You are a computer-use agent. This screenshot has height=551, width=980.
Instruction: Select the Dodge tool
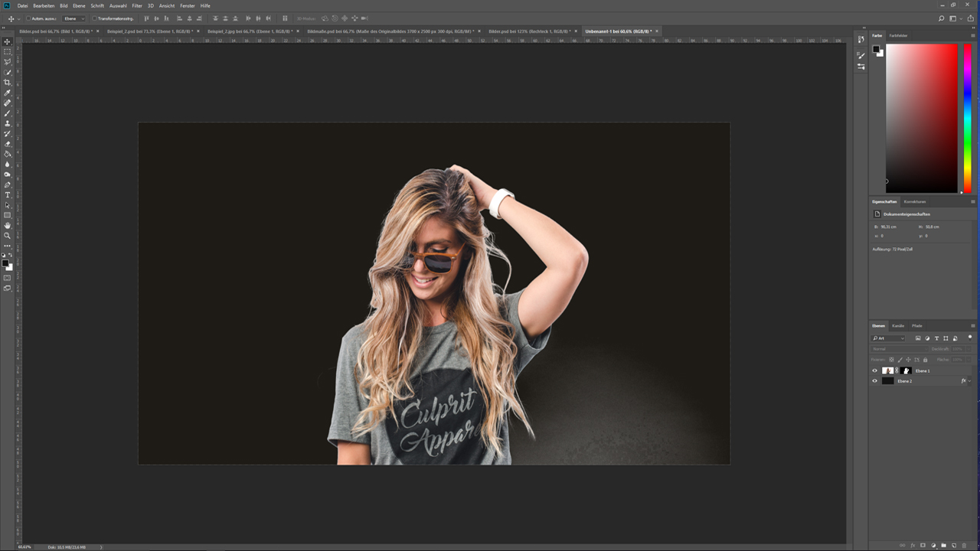pyautogui.click(x=8, y=174)
